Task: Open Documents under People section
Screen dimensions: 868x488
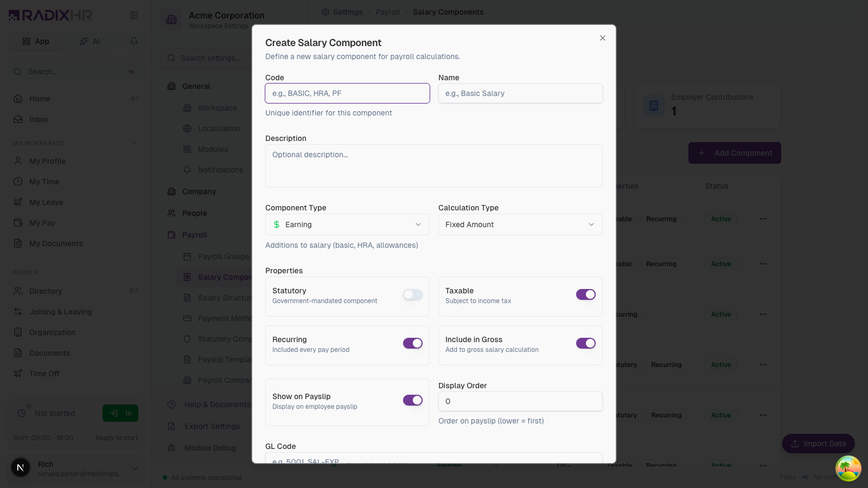Action: (75, 353)
